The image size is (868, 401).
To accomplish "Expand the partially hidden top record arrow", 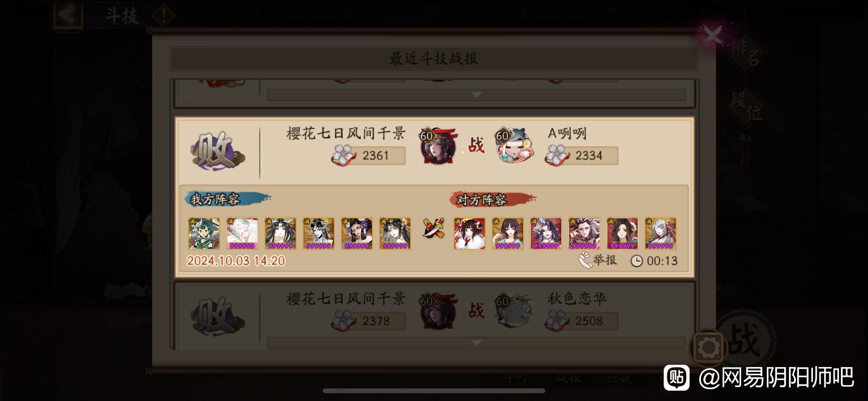I will click(x=476, y=95).
